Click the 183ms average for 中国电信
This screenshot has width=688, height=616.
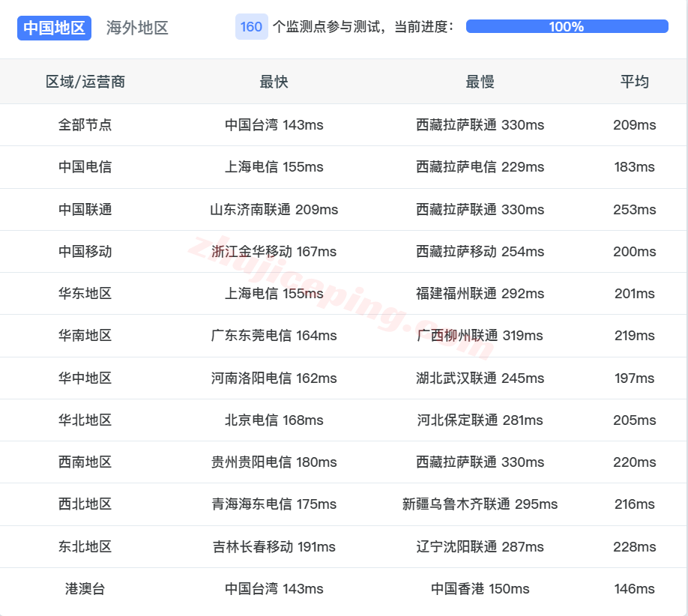pyautogui.click(x=635, y=166)
